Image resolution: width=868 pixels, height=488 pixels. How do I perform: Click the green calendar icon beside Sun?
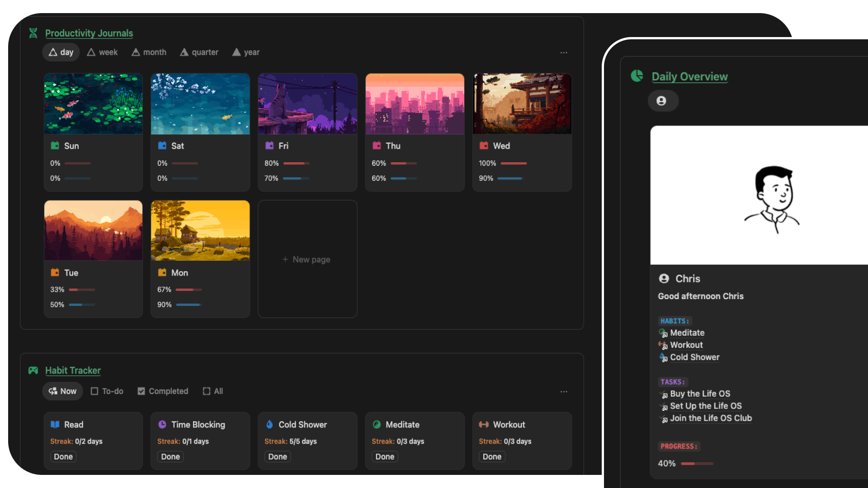(x=55, y=145)
